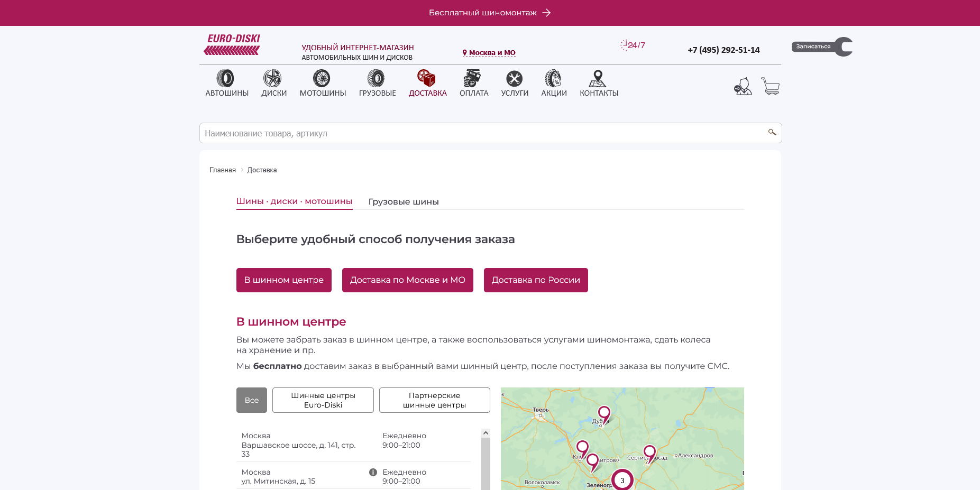Click the Автошины menu label
This screenshot has height=490, width=980.
[x=227, y=94]
